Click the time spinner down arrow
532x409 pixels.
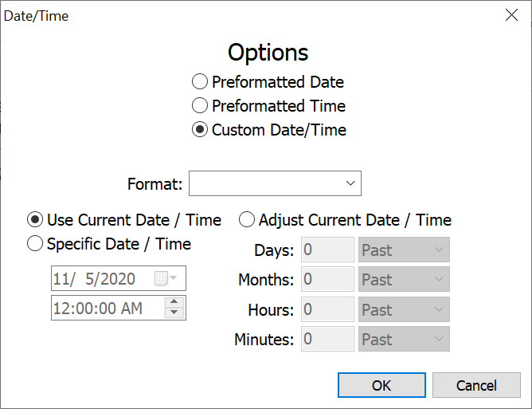point(175,313)
